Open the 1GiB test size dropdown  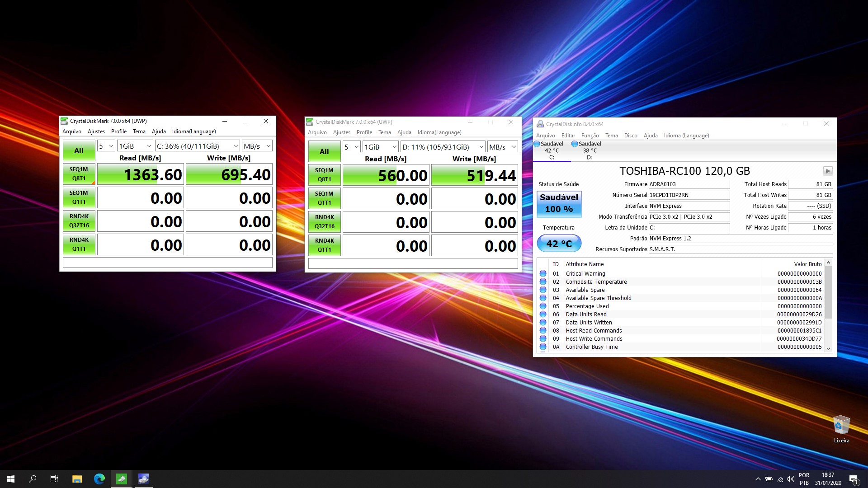pos(134,145)
